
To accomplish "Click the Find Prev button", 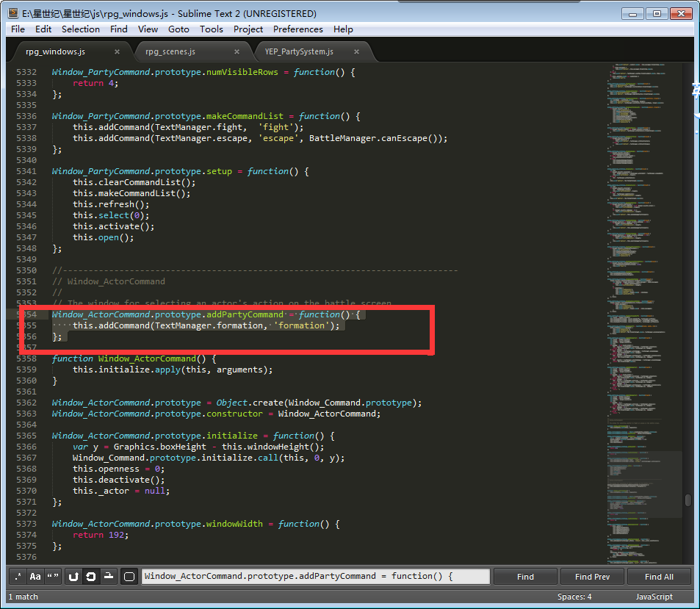I will (593, 577).
